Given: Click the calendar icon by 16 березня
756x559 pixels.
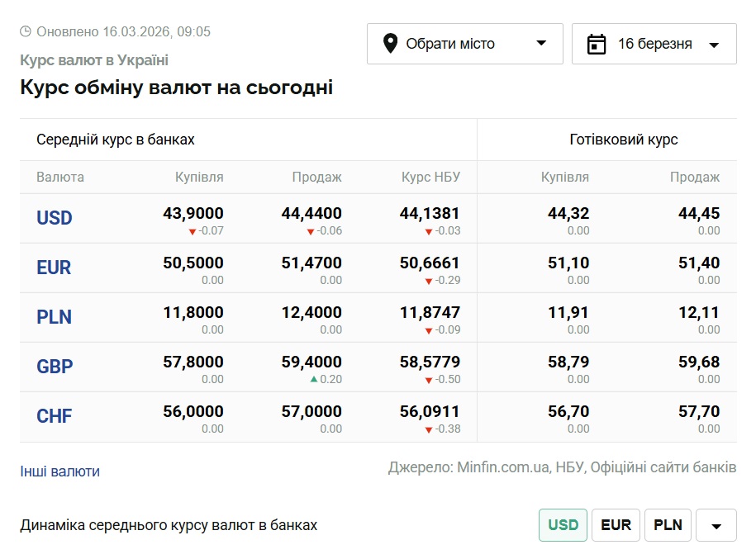Looking at the screenshot, I should point(597,44).
